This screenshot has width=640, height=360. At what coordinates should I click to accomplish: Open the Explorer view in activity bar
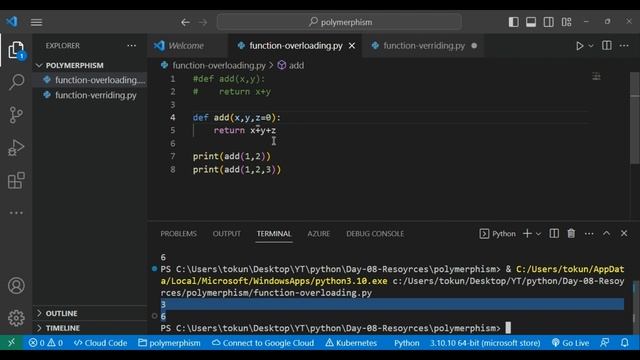tap(16, 50)
